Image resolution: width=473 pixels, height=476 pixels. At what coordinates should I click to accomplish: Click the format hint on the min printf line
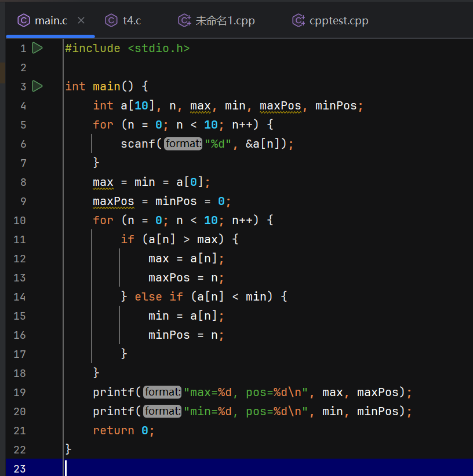pos(162,411)
